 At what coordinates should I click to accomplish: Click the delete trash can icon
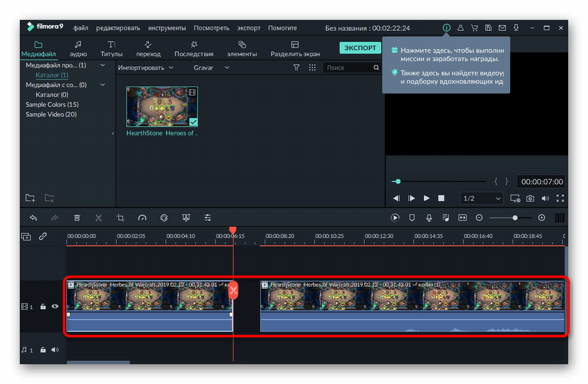[77, 218]
